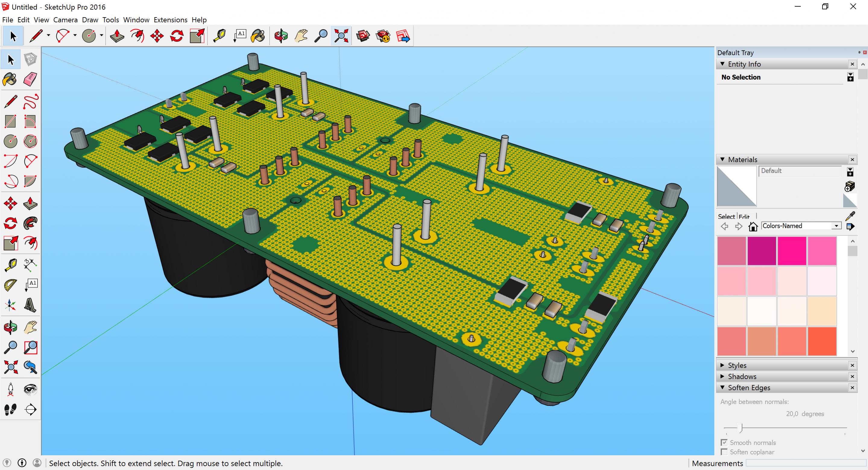Choose the Walk footprints tool
868x470 pixels.
[x=11, y=409]
